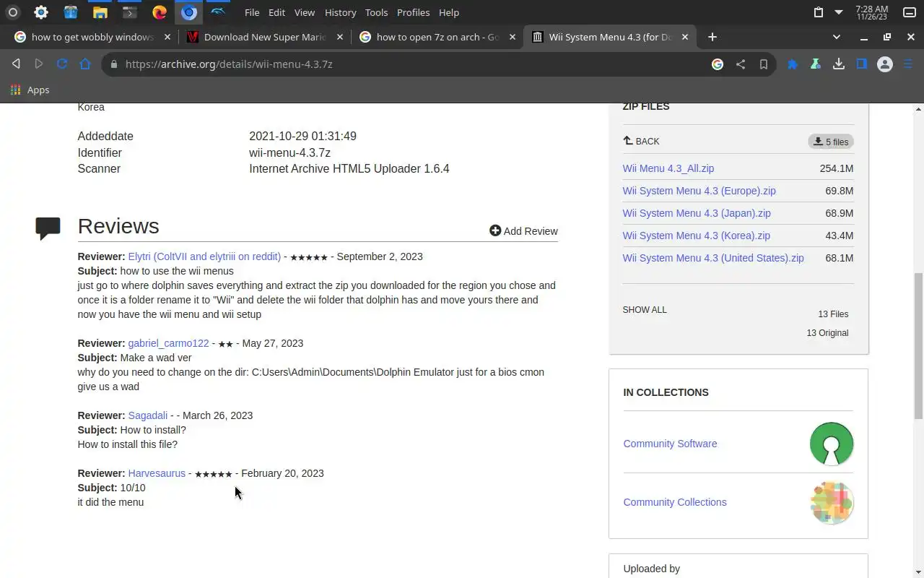The width and height of the screenshot is (924, 578).
Task: Click the Community Collections thumbnail
Action: pos(832,502)
